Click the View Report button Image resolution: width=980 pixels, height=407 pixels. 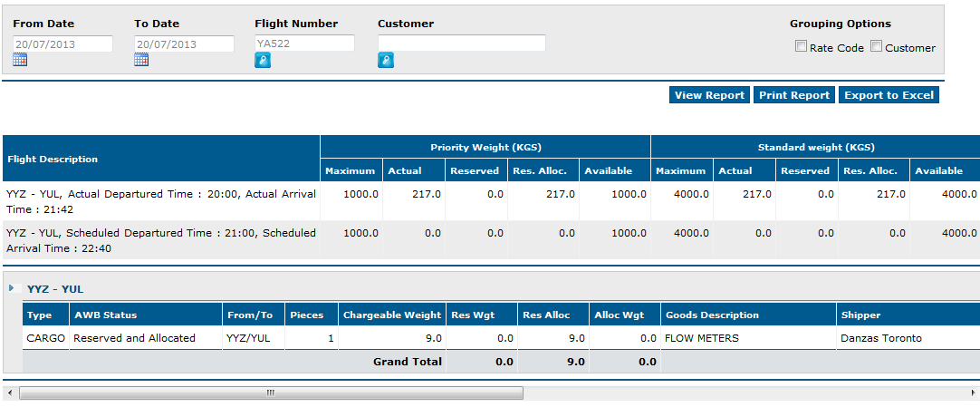coord(709,95)
